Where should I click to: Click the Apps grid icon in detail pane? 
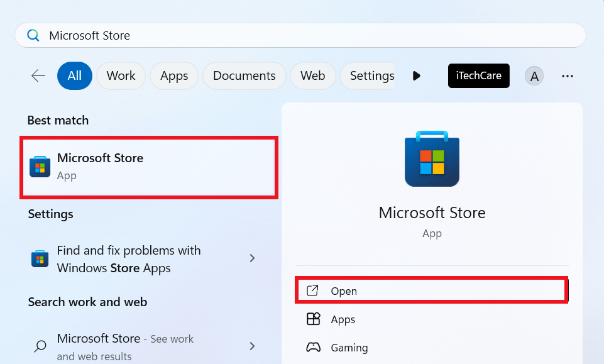pos(313,319)
